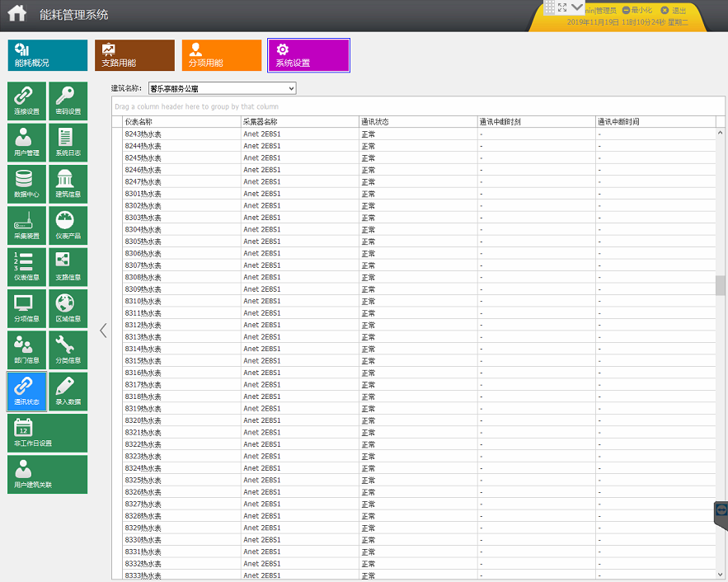Click the vertical scrollbar thumb

[720, 285]
